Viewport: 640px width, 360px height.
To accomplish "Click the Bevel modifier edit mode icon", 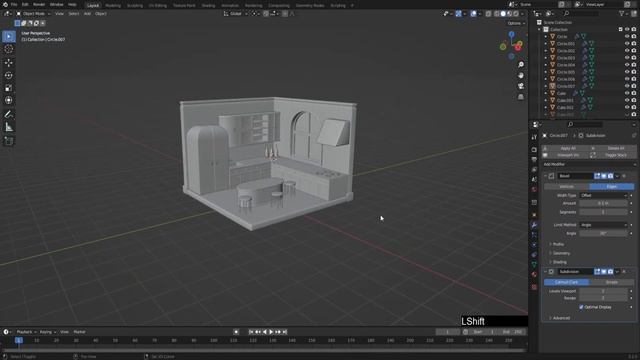I will (597, 176).
